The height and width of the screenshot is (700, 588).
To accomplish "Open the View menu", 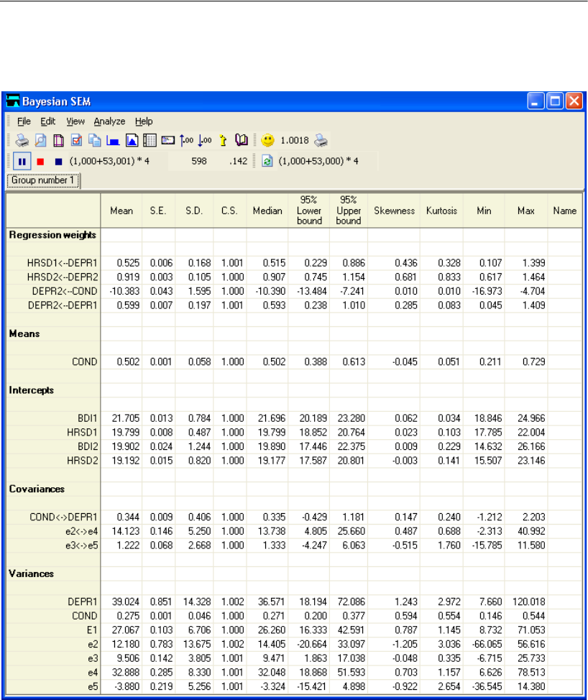I will pyautogui.click(x=75, y=121).
